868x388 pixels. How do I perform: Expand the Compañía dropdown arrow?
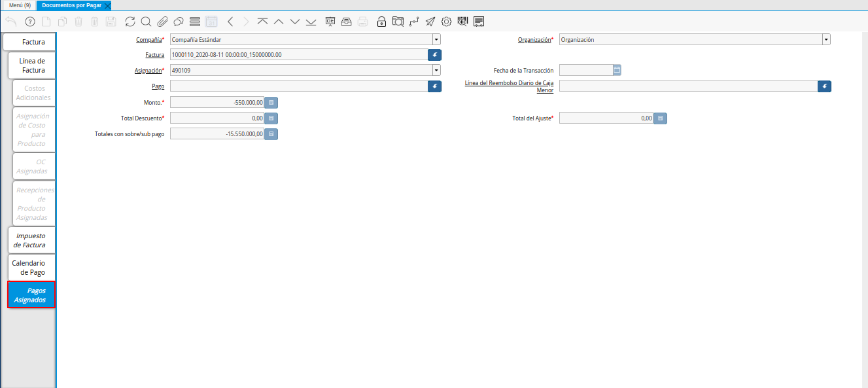pos(436,39)
